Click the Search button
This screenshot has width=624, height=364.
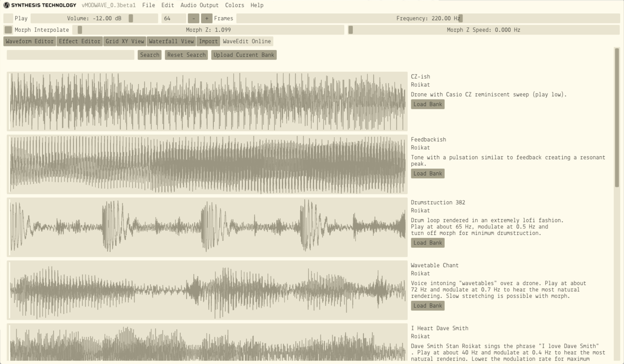pyautogui.click(x=150, y=55)
